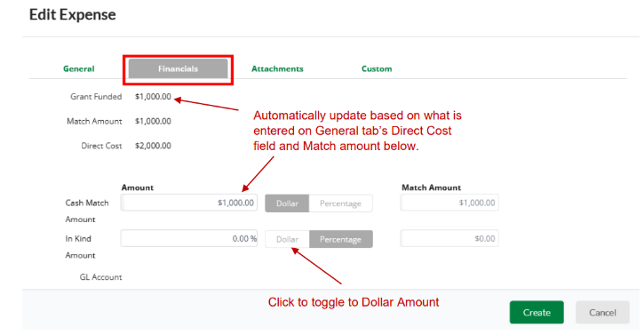The width and height of the screenshot is (644, 335).
Task: Click the In Kind Amount input field
Action: (189, 238)
